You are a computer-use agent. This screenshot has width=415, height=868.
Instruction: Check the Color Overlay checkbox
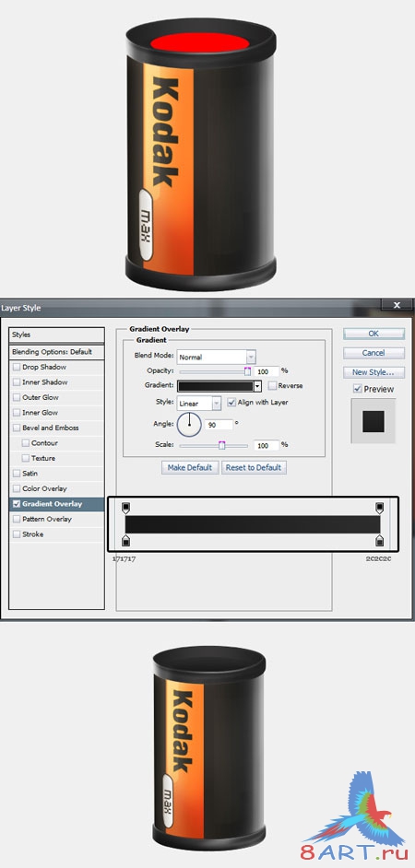(16, 488)
